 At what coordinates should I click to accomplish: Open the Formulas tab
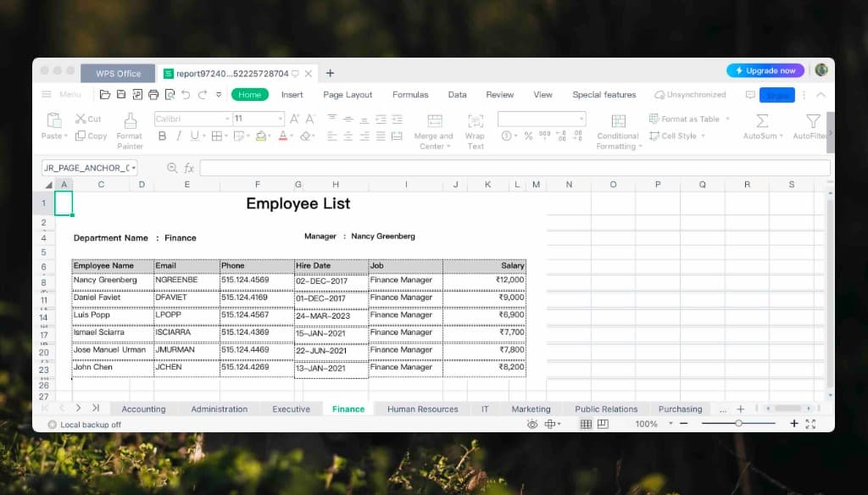410,95
